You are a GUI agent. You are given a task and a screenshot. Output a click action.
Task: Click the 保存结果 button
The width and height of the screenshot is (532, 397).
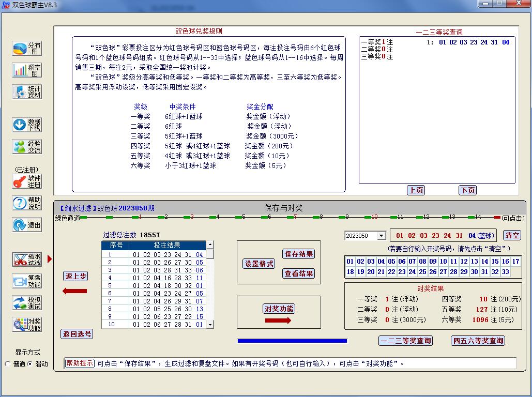point(299,254)
